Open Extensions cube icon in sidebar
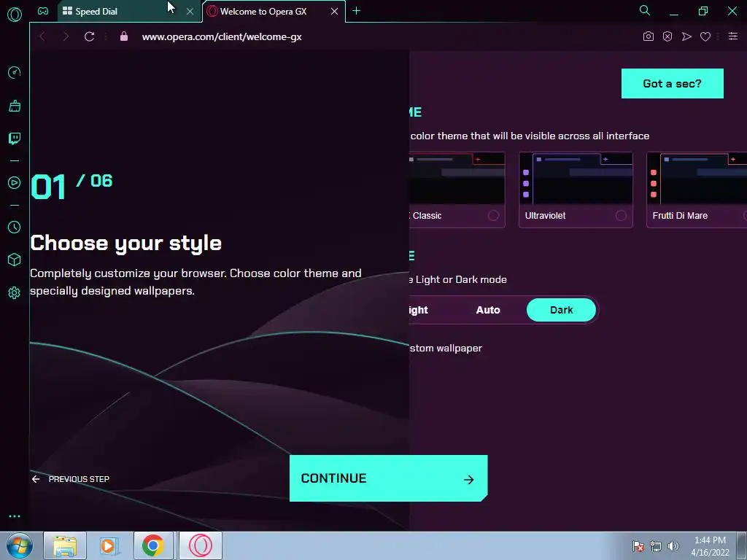The width and height of the screenshot is (747, 560). pos(15,260)
